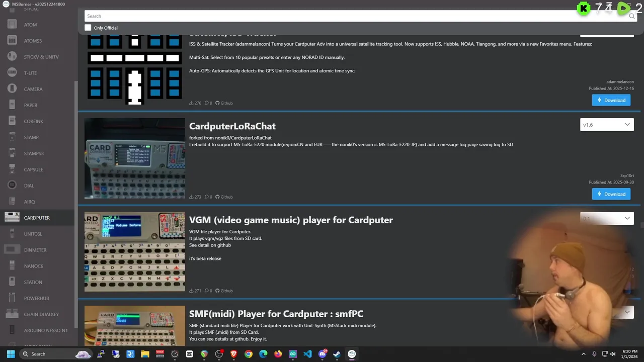Choose the AIRQ device icon
The height and width of the screenshot is (362, 644).
tap(12, 202)
